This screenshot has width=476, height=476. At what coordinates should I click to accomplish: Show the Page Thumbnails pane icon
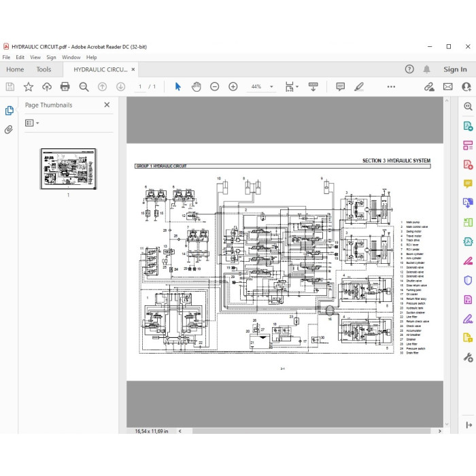9,110
